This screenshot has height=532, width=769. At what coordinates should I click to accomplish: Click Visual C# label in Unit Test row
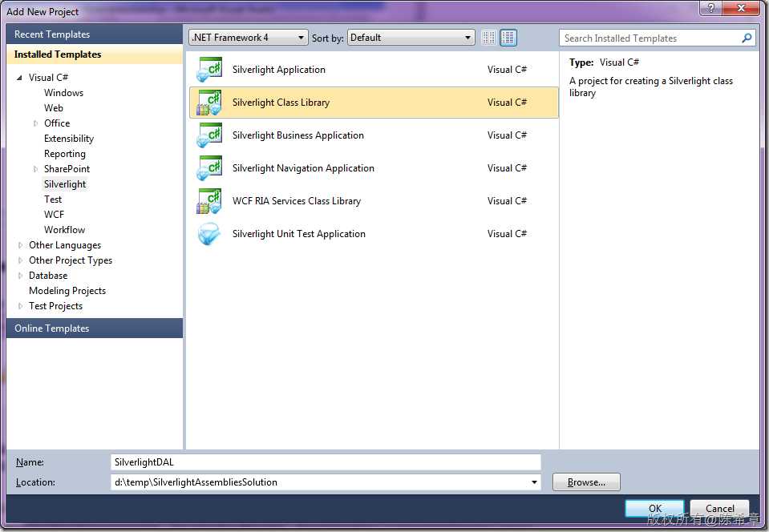(507, 234)
